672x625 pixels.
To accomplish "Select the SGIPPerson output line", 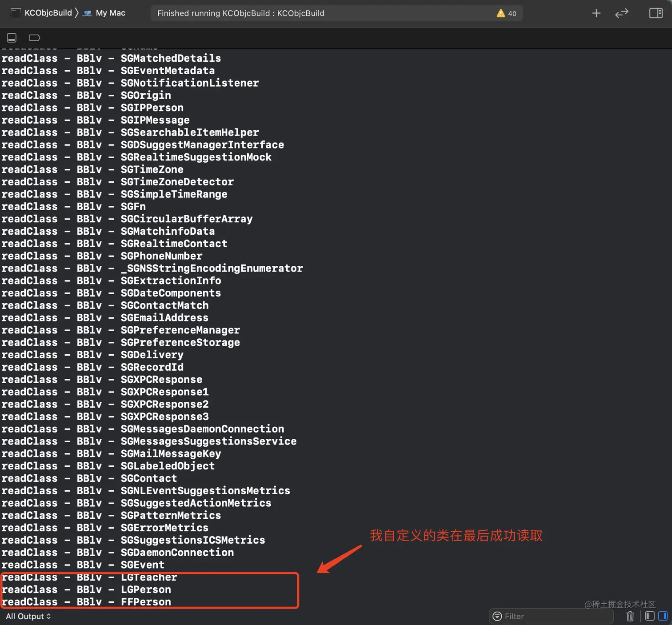I will 92,108.
